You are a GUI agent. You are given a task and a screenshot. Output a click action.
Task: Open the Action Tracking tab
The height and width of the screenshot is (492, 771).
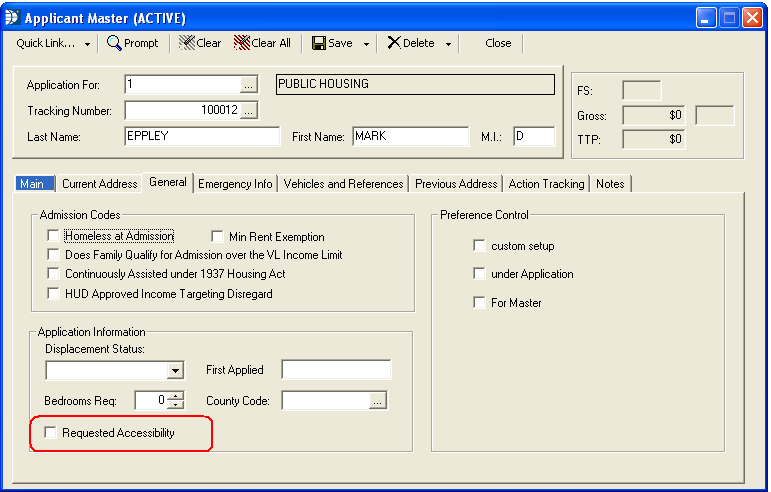[x=546, y=184]
